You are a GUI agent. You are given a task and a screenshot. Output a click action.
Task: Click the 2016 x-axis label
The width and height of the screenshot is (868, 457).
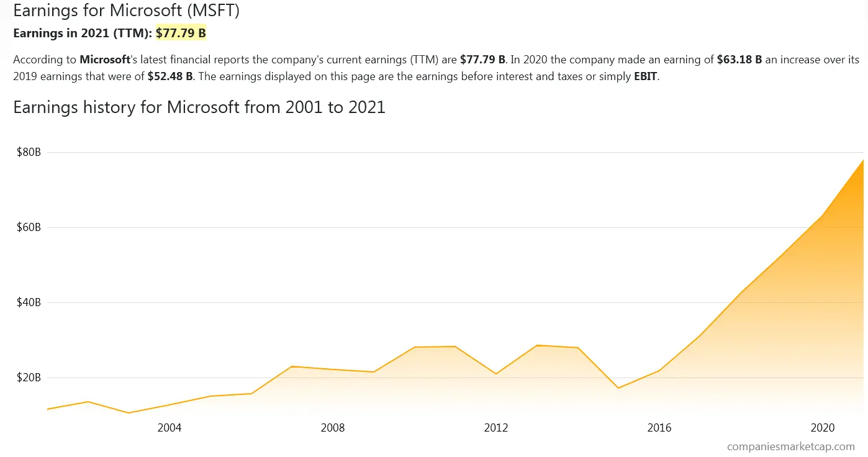point(659,428)
